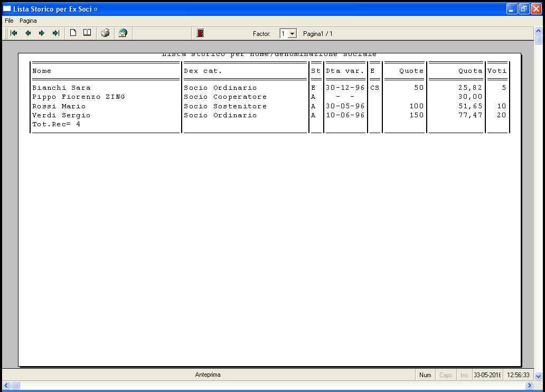Click the date 30-12-96
Image resolution: width=545 pixels, height=392 pixels.
pos(345,88)
